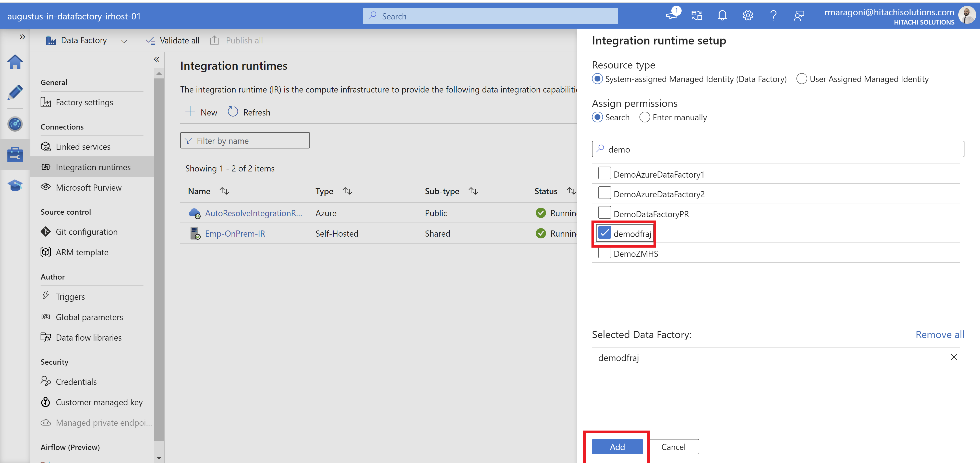Screen dimensions: 980x463
Task: Choose the Enter manually radio option
Action: click(645, 117)
